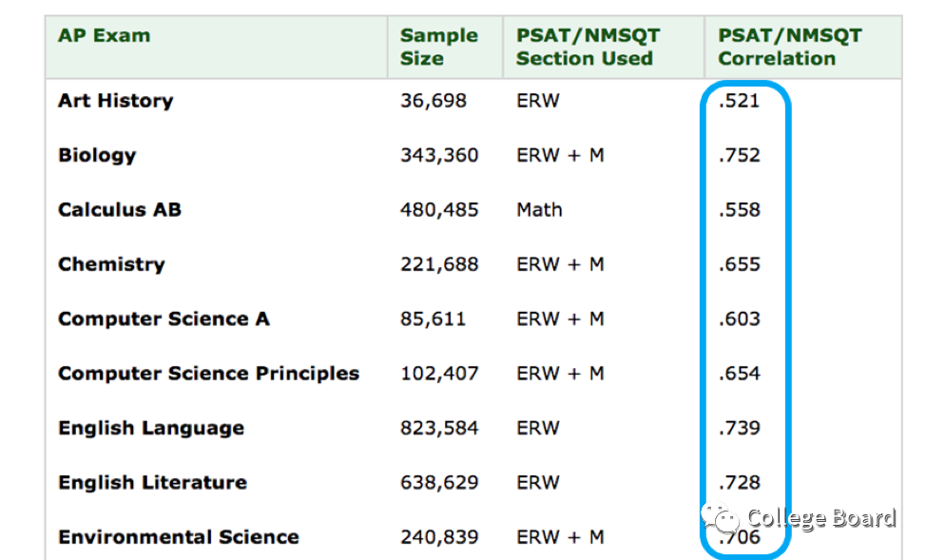
Task: Select the Art History correlation .521
Action: [x=740, y=101]
